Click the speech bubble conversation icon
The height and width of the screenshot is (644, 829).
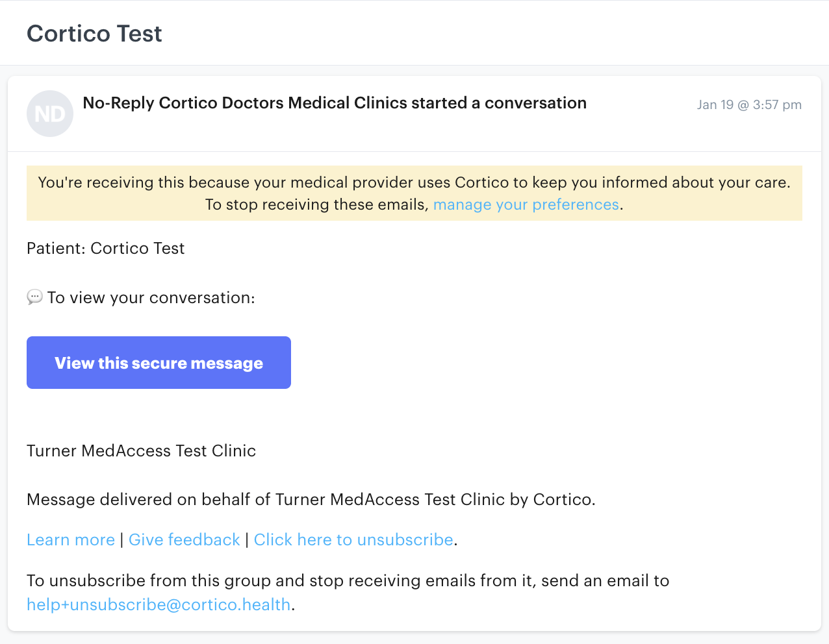[x=34, y=297]
